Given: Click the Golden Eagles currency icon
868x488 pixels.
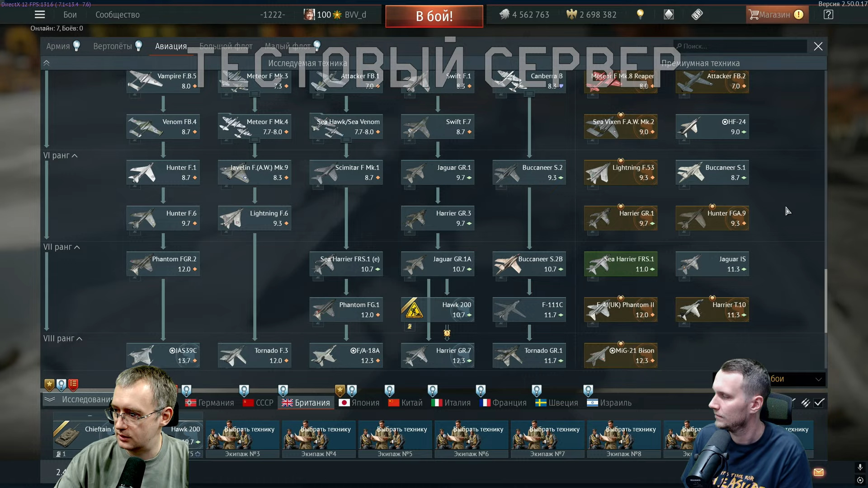Looking at the screenshot, I should [x=572, y=14].
